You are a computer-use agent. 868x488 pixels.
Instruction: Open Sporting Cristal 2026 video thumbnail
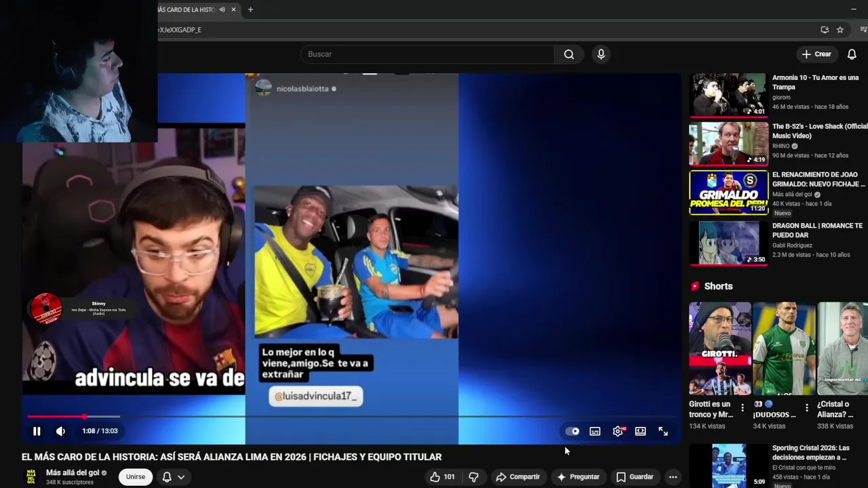pos(728,466)
